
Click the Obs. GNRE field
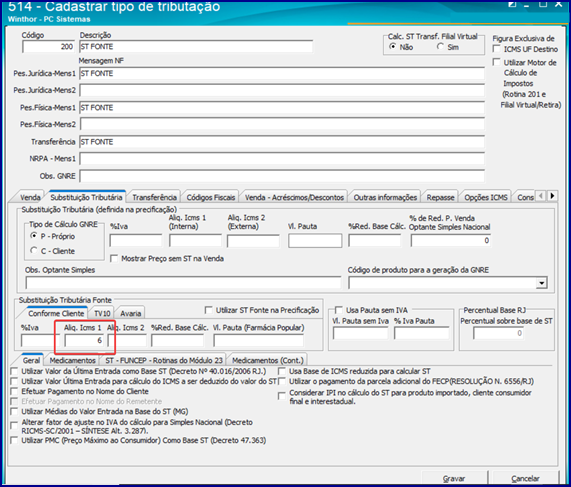282,176
